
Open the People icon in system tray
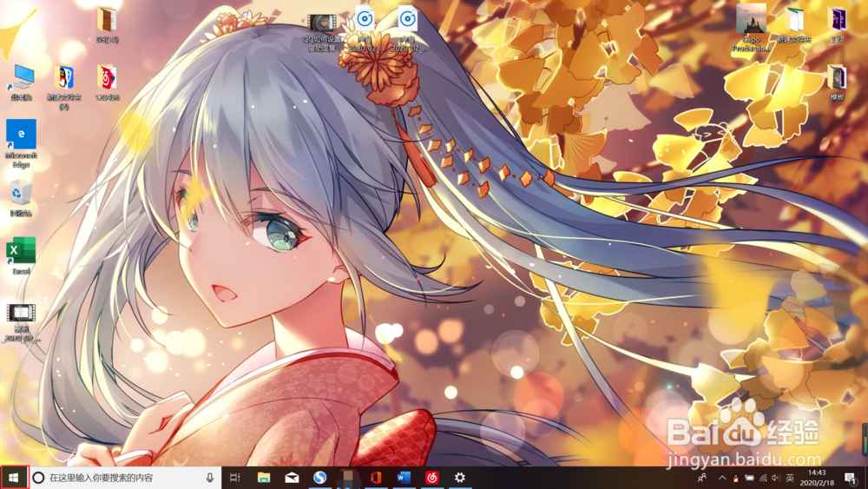702,478
